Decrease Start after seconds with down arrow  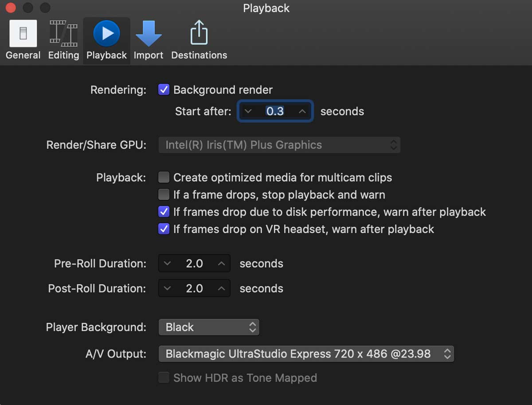point(248,111)
